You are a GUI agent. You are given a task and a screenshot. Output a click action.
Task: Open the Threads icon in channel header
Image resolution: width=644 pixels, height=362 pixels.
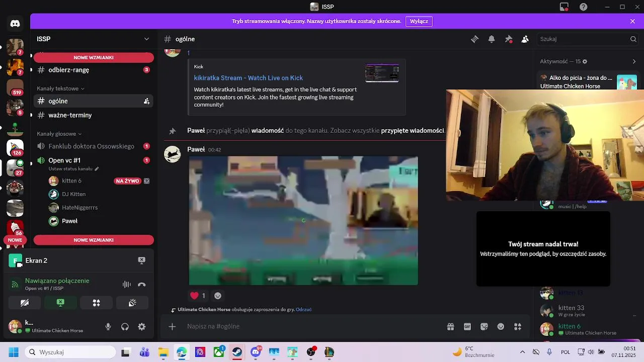pyautogui.click(x=474, y=39)
